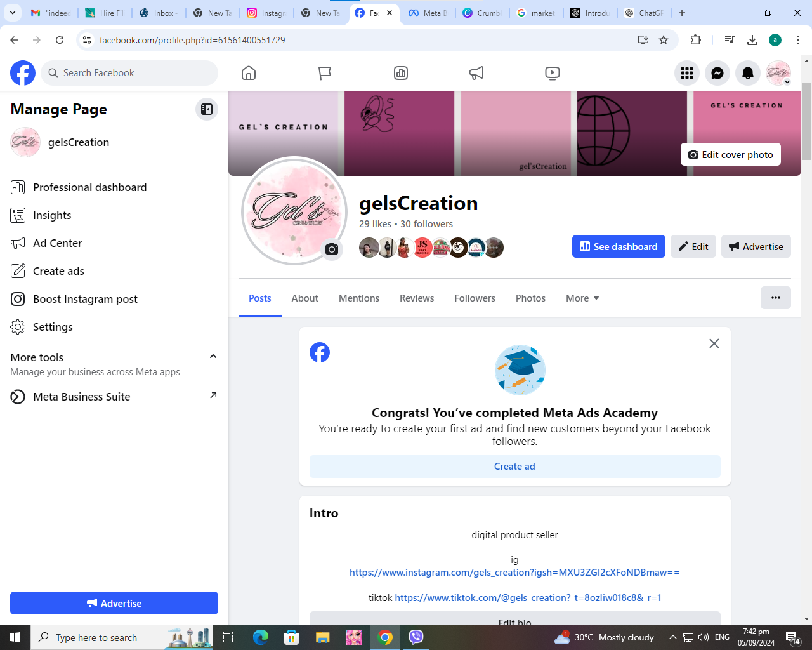812x650 pixels.
Task: Switch to the Reviews tab
Action: click(x=417, y=298)
